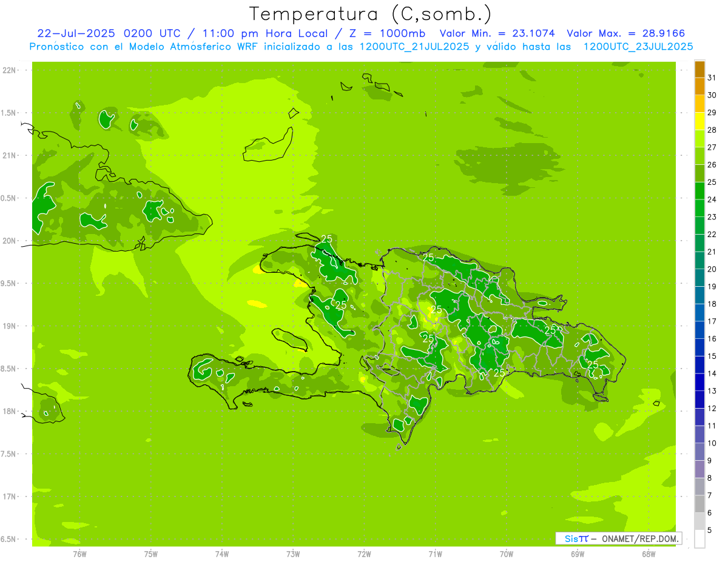The width and height of the screenshot is (728, 562).
Task: Click the "71W" longitude label
Action: click(x=435, y=554)
